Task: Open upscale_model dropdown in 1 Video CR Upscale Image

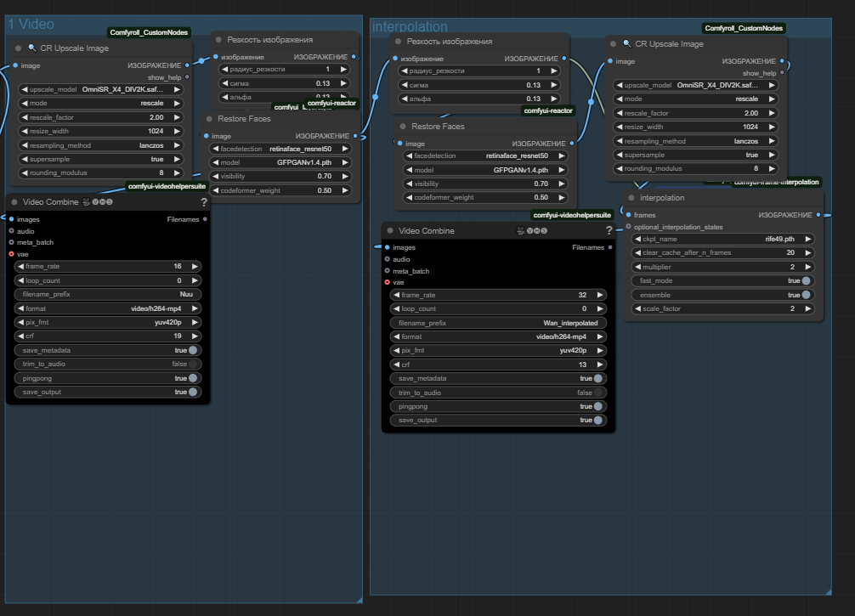Action: click(x=101, y=89)
